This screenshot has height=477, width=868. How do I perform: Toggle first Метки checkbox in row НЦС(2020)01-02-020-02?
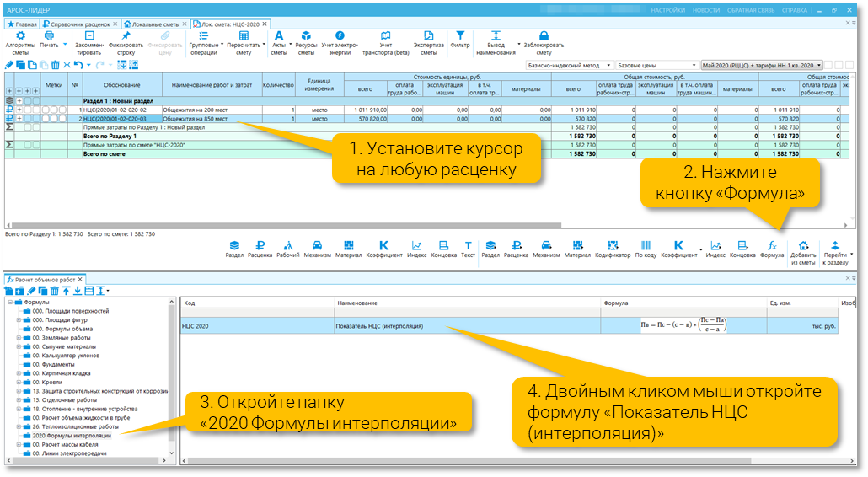pos(46,110)
